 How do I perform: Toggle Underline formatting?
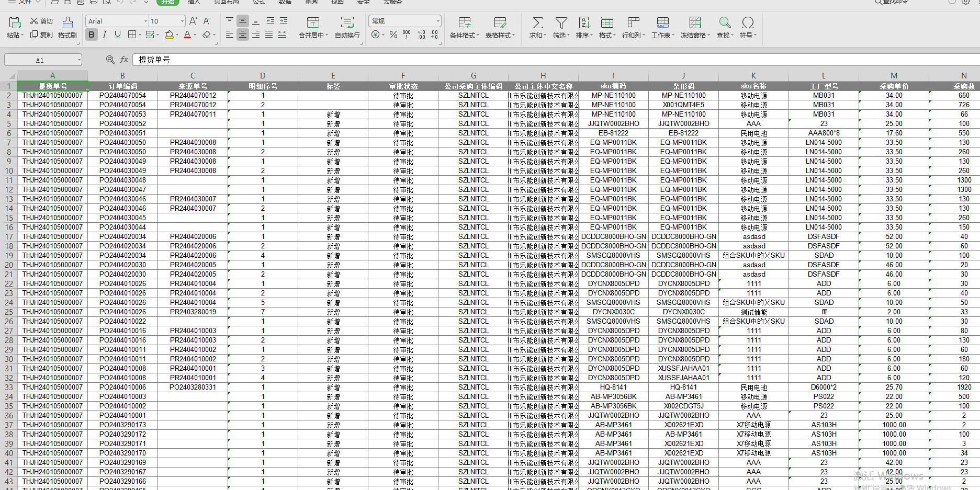click(x=118, y=35)
